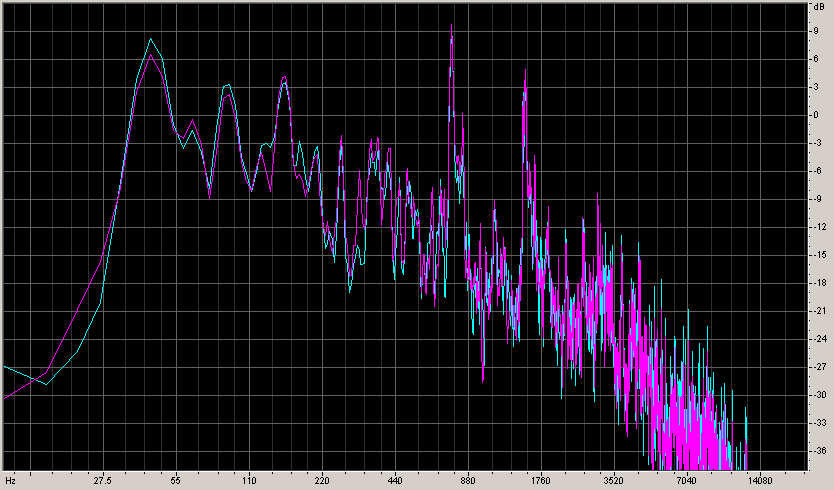Click the -21 dB scale label
This screenshot has height=490, width=834.
click(819, 311)
